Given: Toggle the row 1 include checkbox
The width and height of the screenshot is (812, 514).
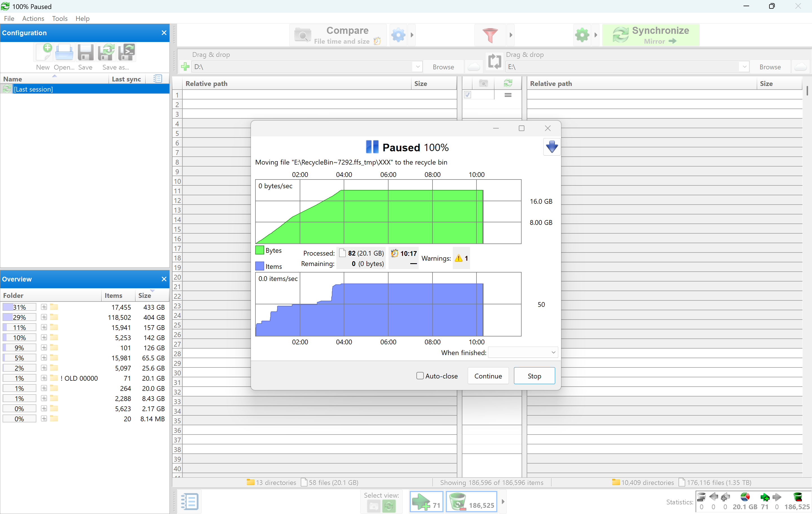Looking at the screenshot, I should point(467,95).
